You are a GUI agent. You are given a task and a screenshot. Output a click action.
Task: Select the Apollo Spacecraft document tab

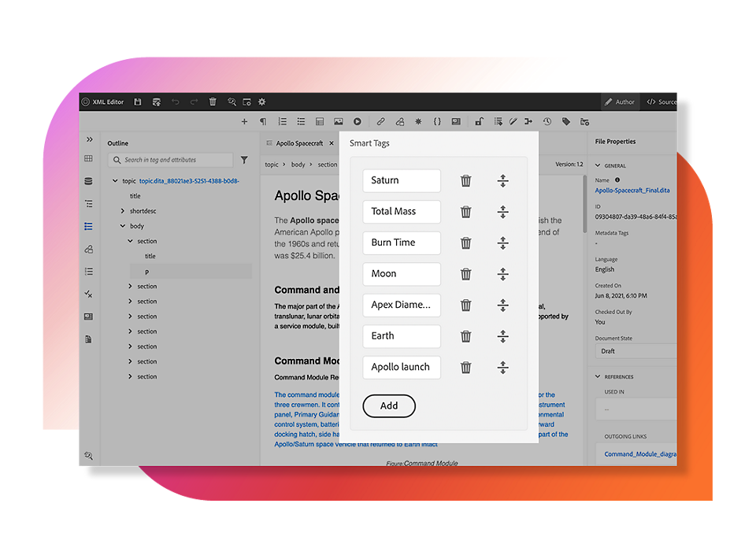(x=299, y=143)
